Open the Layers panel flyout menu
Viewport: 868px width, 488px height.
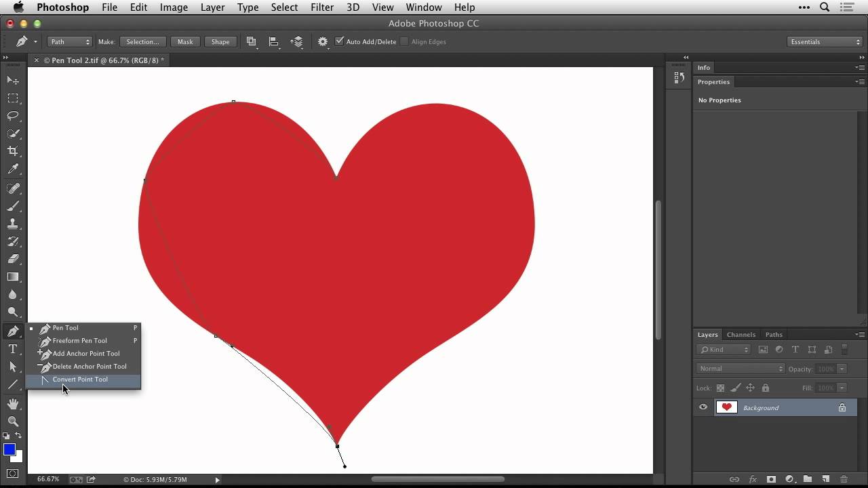(x=860, y=334)
